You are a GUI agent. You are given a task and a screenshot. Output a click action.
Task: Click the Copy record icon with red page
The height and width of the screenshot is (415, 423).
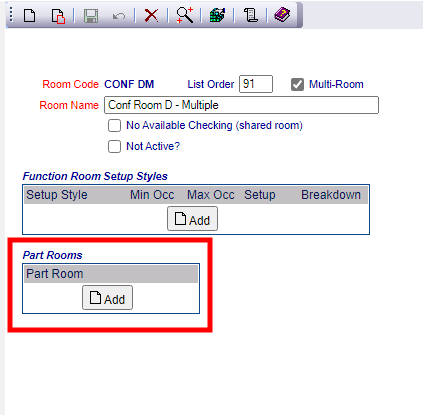tap(58, 16)
